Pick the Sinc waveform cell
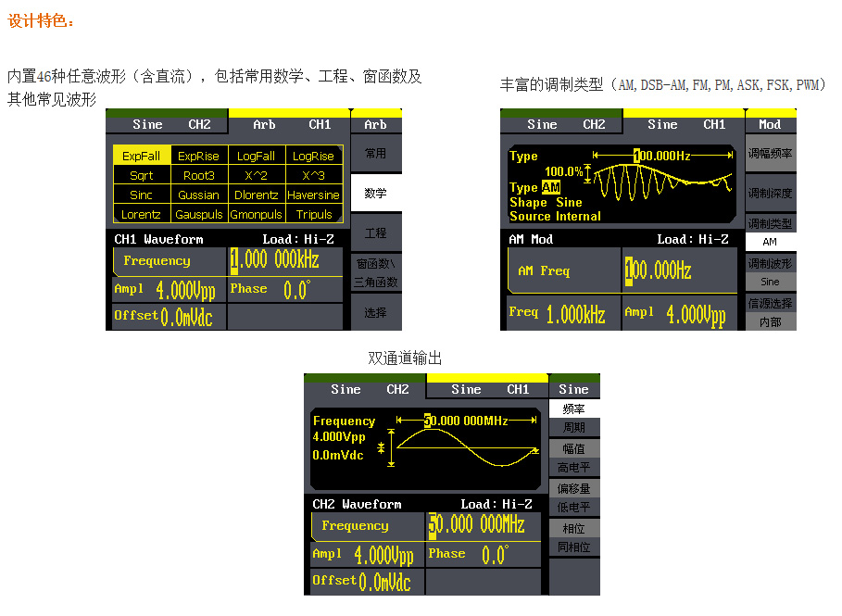 tap(142, 195)
